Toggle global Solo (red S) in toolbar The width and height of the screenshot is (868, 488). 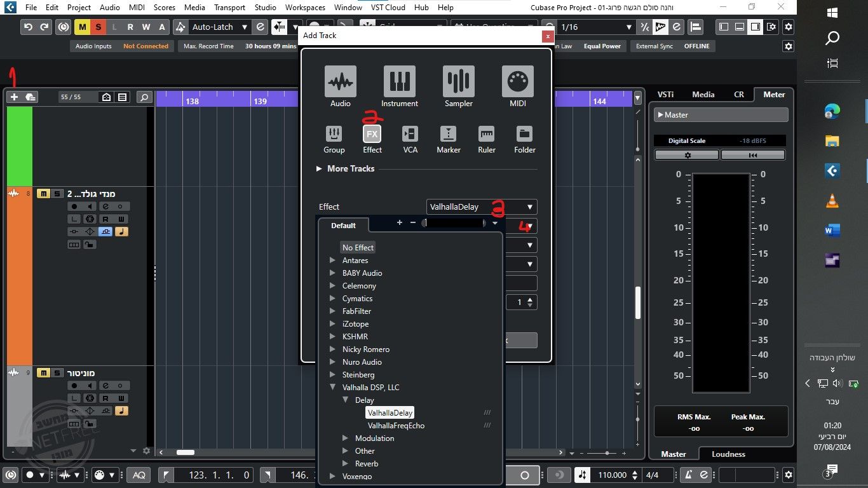(x=98, y=27)
